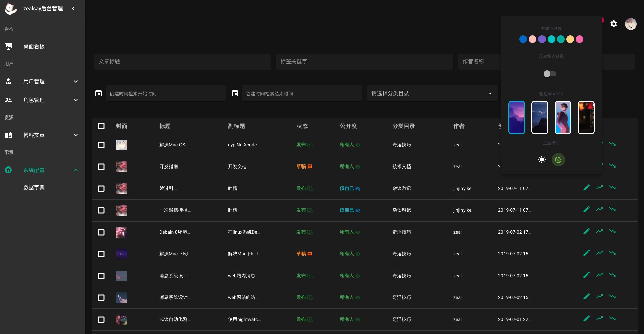Screen dimensions: 644x334
Task: Edit the 消息系统设计 row with subtitle web站内消息
Action: (587, 275)
